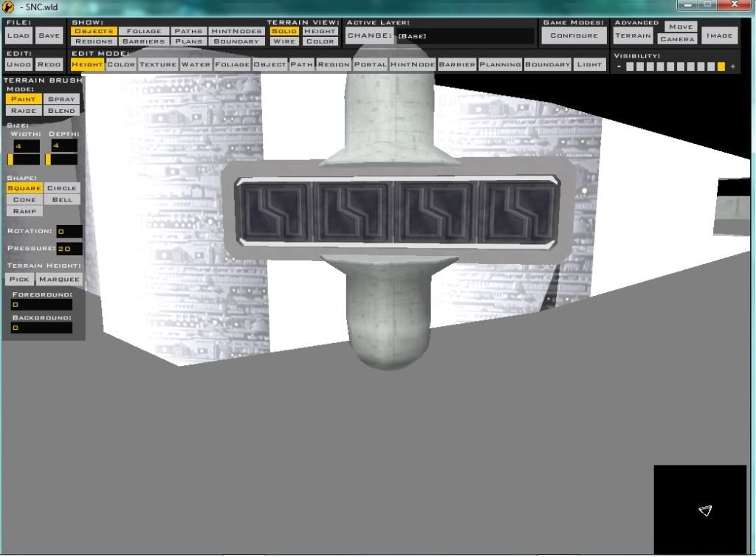Switch to Foliage edit mode
756x557 pixels.
click(x=233, y=64)
